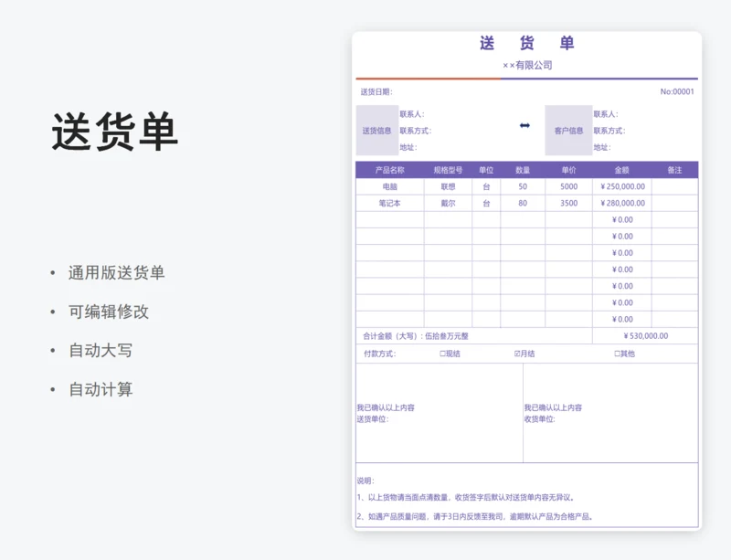
Task: Click the quantity cell showing 50
Action: click(x=523, y=186)
